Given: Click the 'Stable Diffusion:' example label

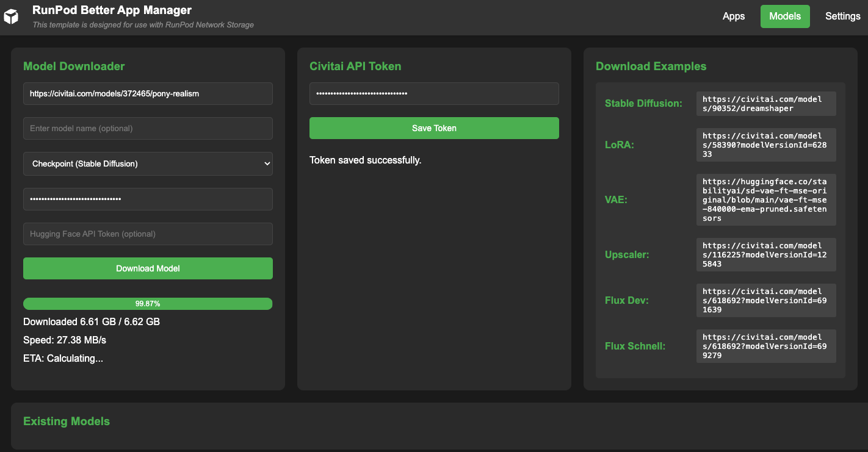Looking at the screenshot, I should coord(643,104).
